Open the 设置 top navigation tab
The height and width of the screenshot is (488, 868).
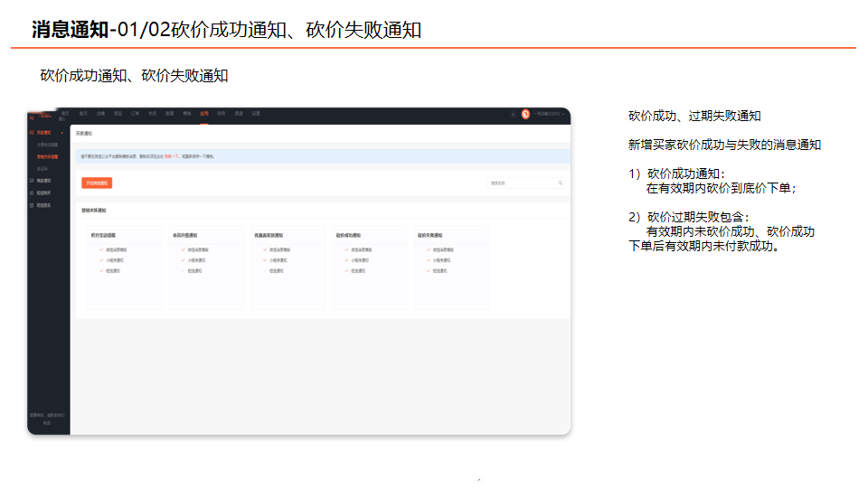click(256, 114)
